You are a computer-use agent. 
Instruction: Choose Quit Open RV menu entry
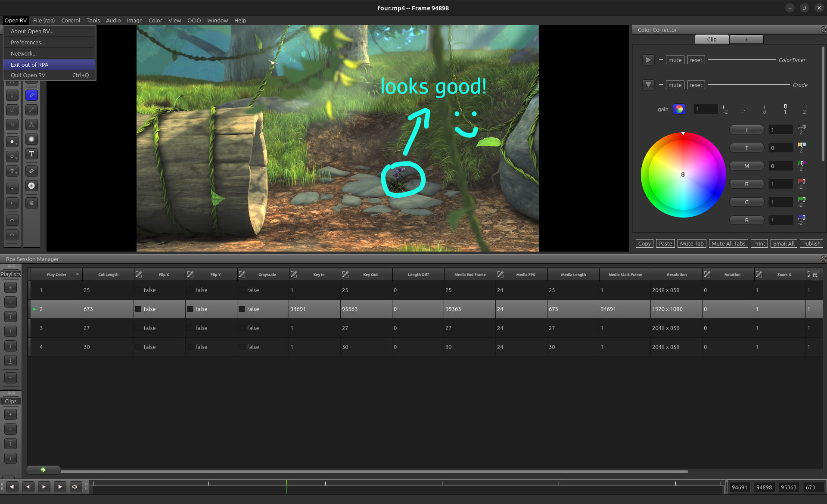click(50, 75)
